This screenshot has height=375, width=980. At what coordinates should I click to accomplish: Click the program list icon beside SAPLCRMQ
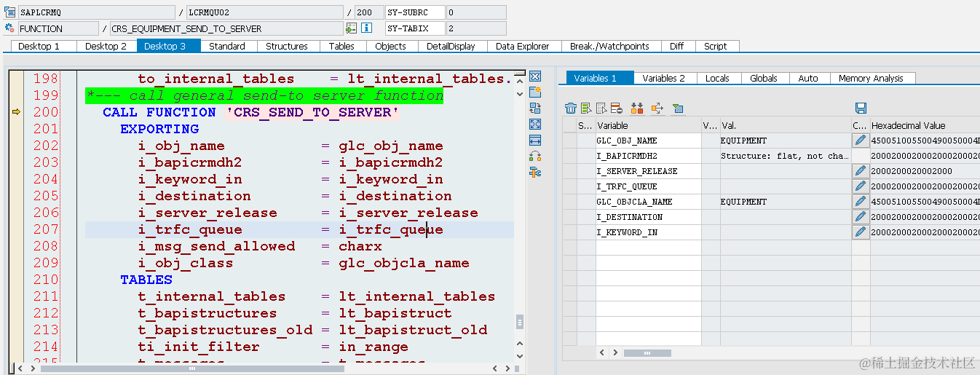(x=9, y=12)
